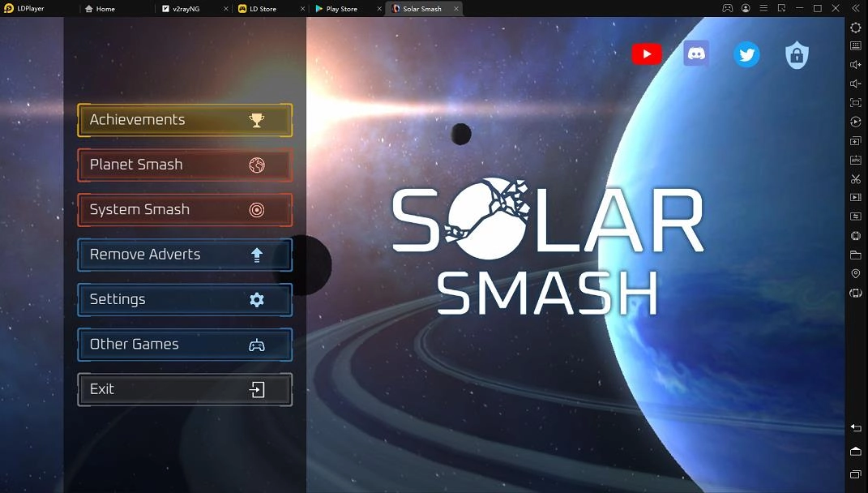Click the install APK icon
The height and width of the screenshot is (493, 868).
tap(856, 160)
